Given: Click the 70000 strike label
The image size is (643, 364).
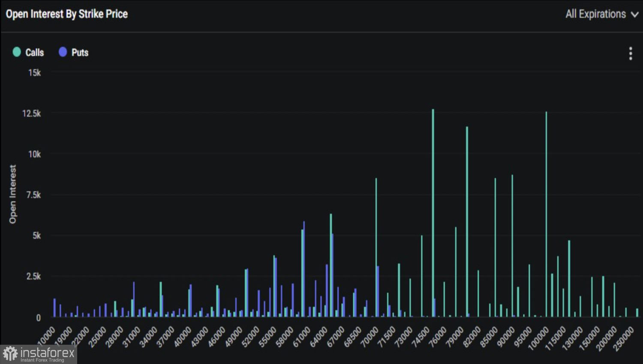Looking at the screenshot, I should click(370, 336).
